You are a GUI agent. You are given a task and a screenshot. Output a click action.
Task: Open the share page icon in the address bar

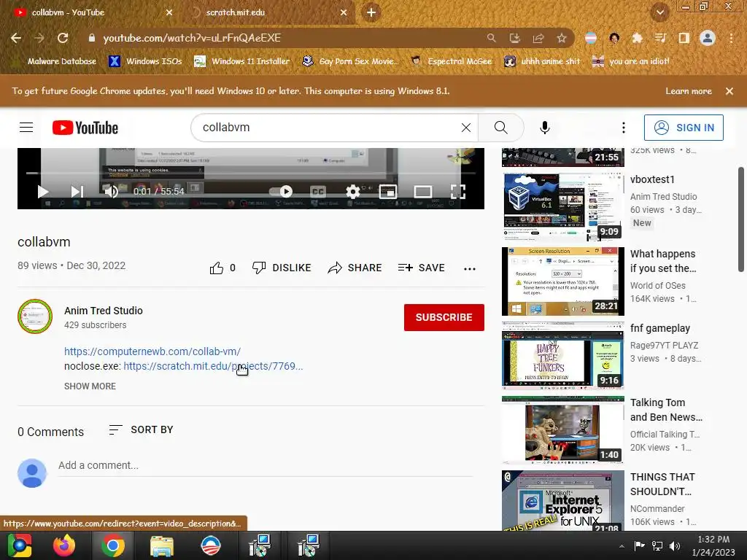click(538, 38)
